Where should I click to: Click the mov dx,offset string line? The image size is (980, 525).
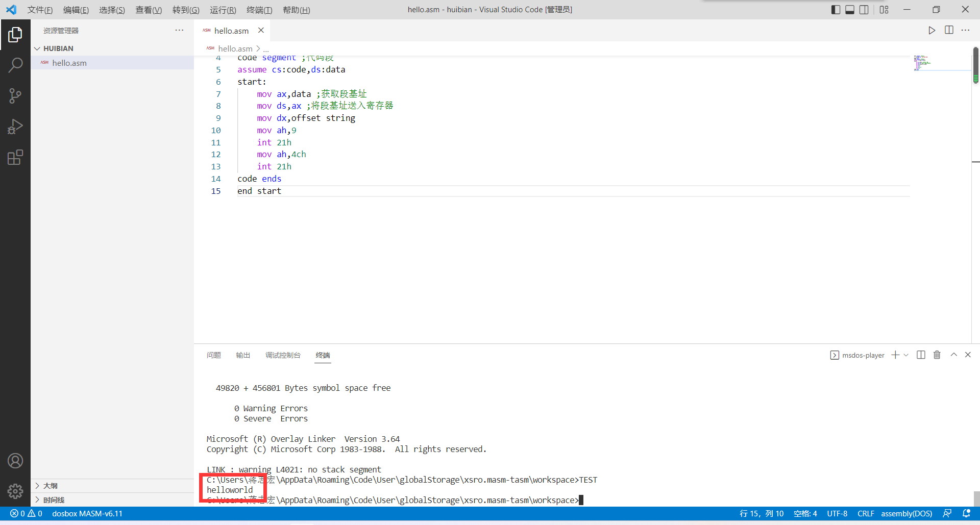coord(306,118)
